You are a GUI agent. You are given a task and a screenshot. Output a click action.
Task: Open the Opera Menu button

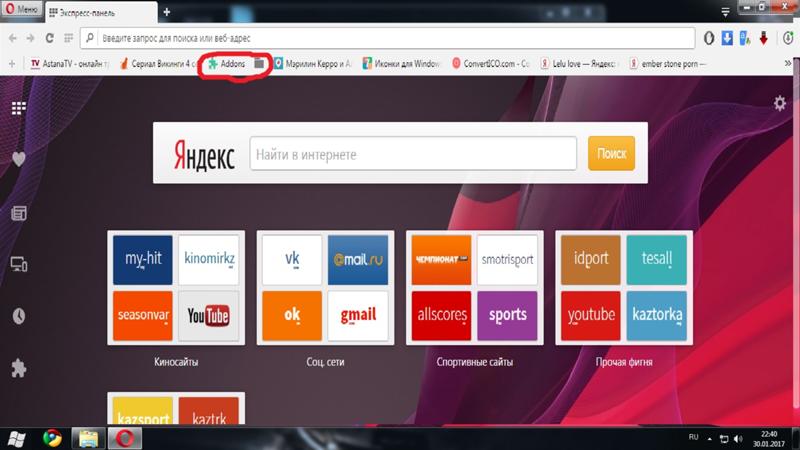[22, 9]
